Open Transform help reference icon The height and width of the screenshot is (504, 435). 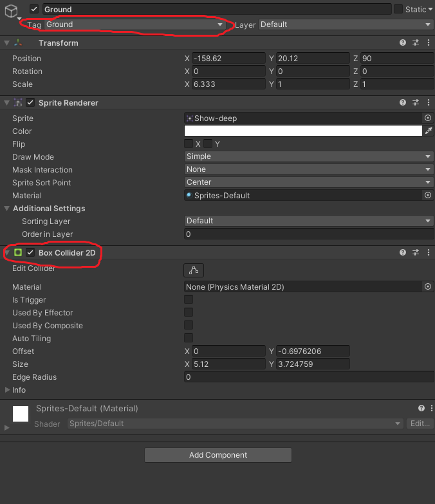coord(403,42)
